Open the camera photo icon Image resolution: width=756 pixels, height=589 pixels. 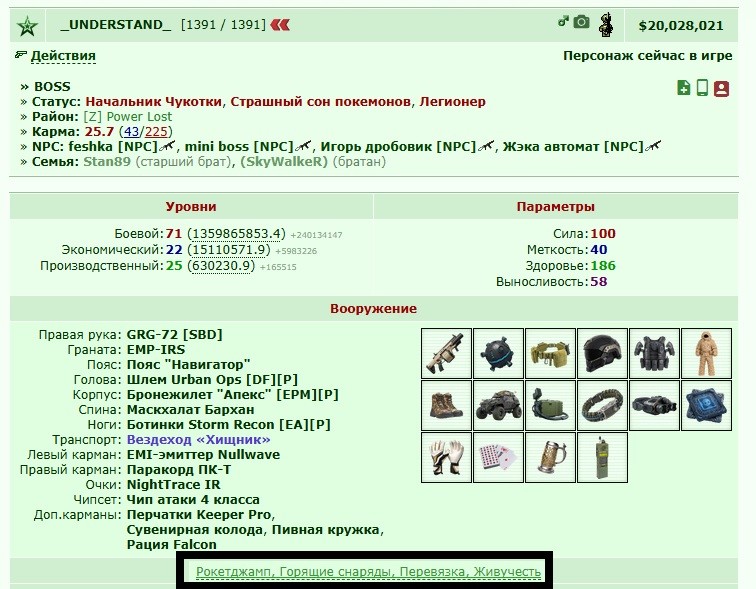[581, 22]
